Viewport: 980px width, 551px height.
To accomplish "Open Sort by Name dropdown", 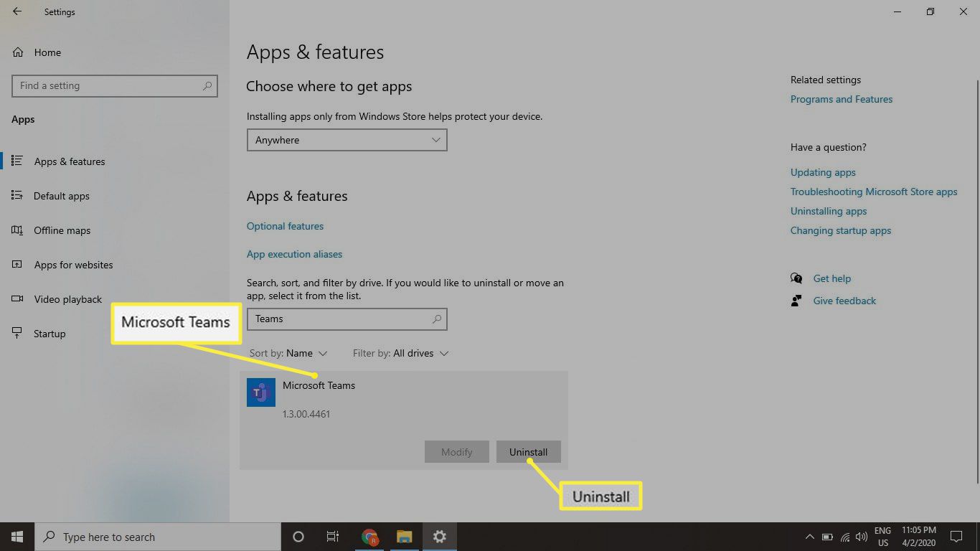I will [x=288, y=353].
